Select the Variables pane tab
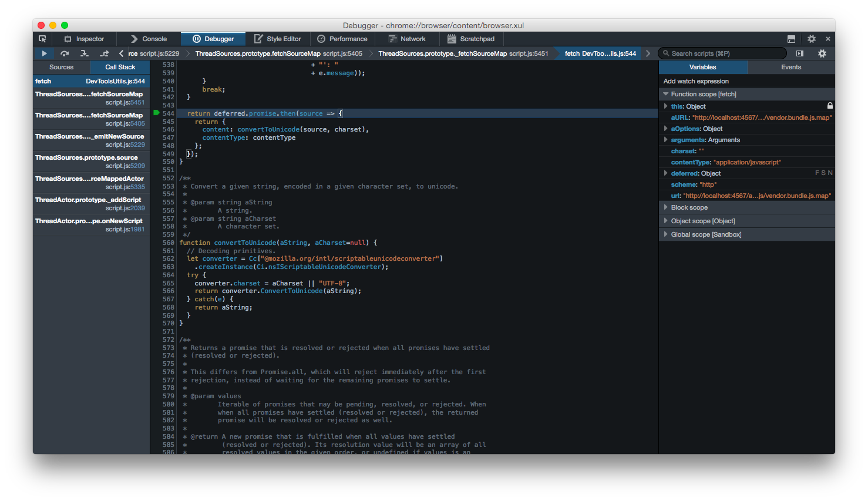868x501 pixels. click(702, 67)
